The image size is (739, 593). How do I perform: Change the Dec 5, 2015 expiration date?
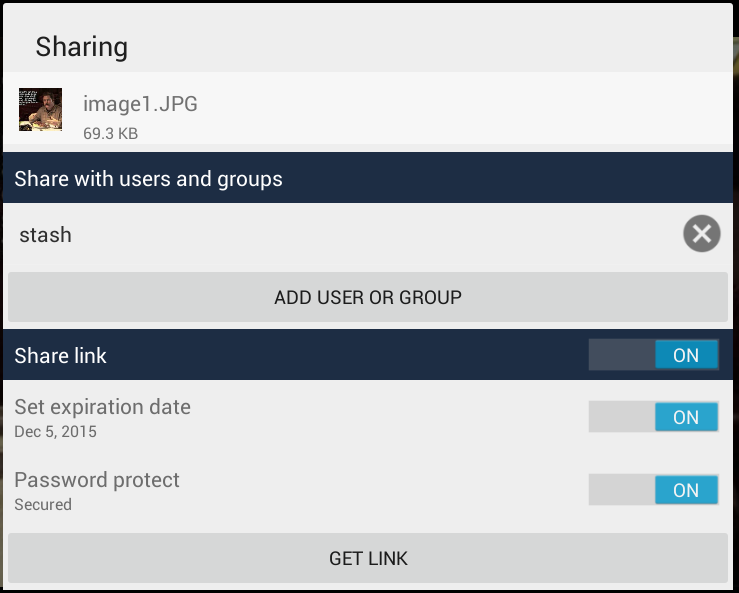point(56,432)
